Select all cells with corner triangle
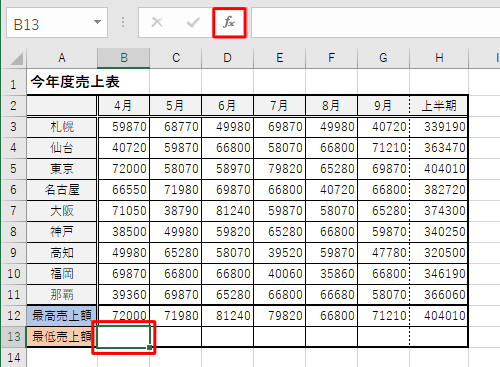 tap(17, 59)
